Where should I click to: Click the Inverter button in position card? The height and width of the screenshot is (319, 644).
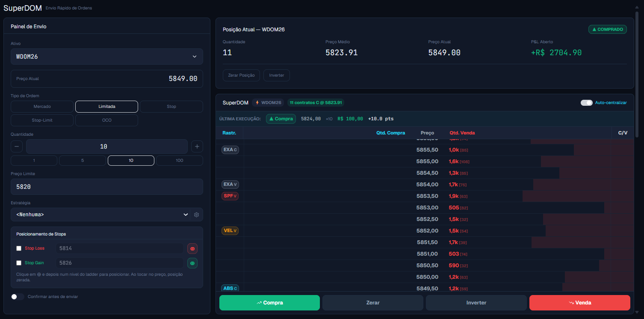coord(277,75)
